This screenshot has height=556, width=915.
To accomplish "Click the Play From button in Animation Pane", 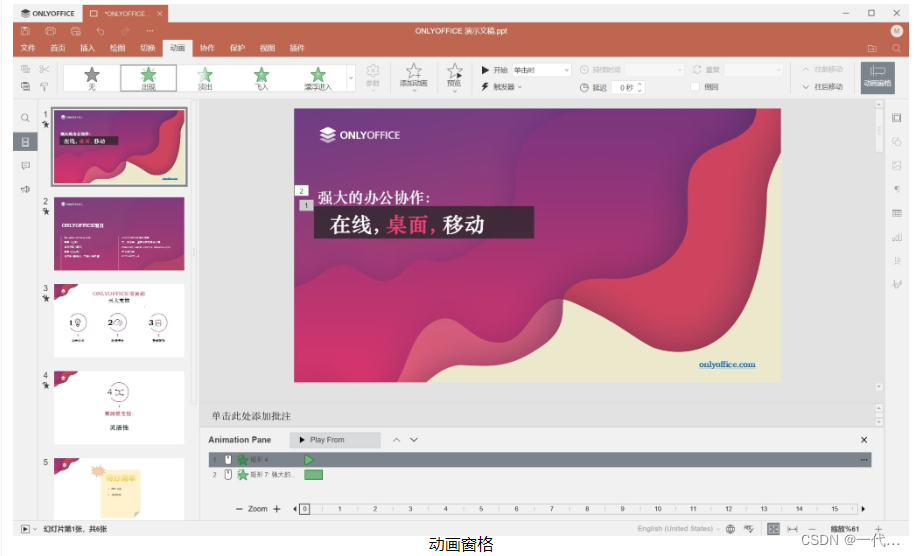I will tap(335, 440).
